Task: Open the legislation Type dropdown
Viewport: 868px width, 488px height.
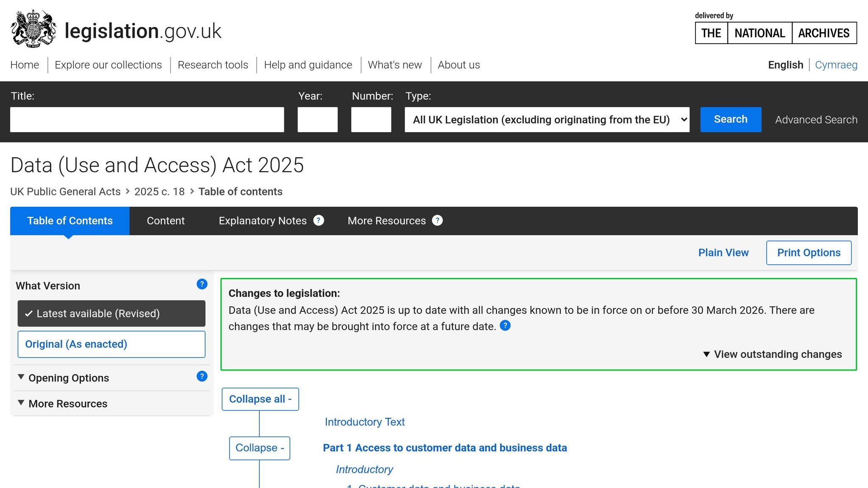Action: (547, 119)
